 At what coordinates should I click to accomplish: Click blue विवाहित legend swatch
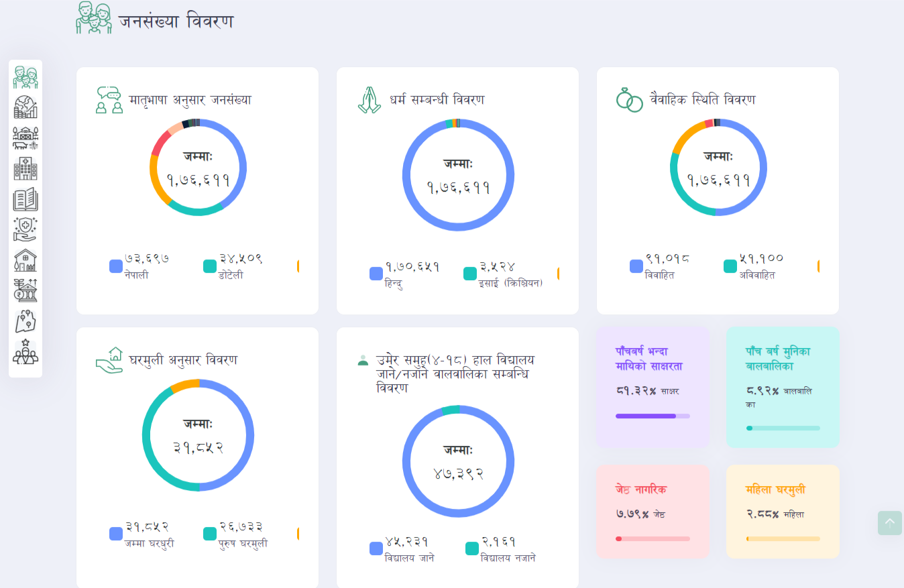[x=636, y=266]
